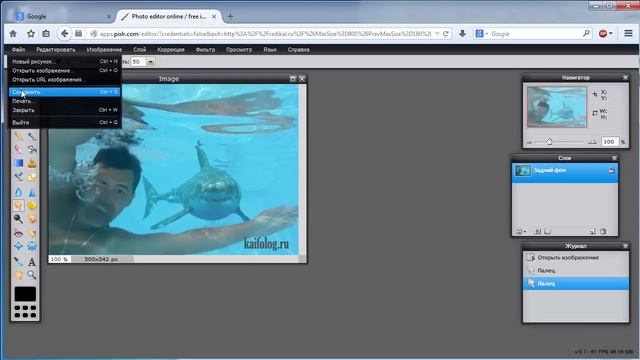Open the color swatches grid
This screenshot has height=360, width=640.
click(25, 311)
